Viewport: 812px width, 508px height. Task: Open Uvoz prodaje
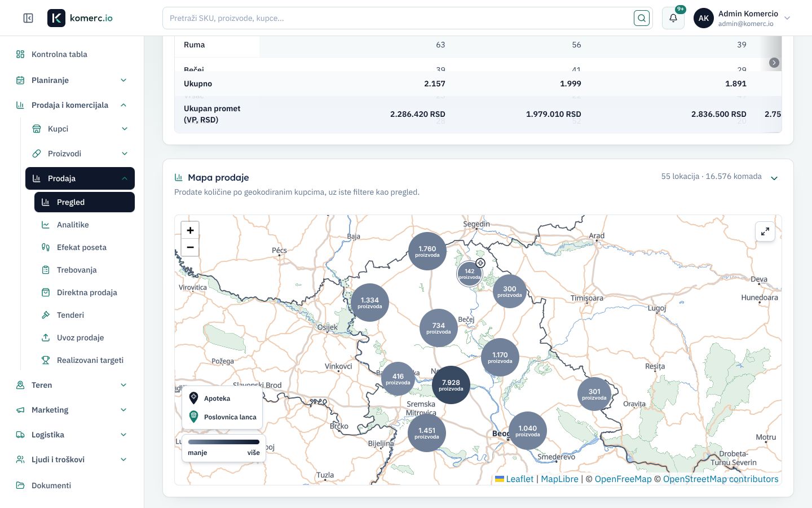85,338
